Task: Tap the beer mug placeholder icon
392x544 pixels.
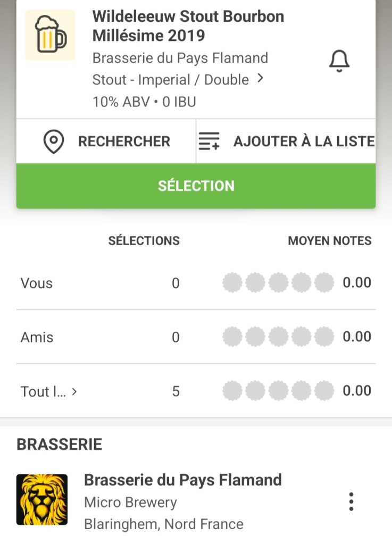Action: click(x=50, y=35)
